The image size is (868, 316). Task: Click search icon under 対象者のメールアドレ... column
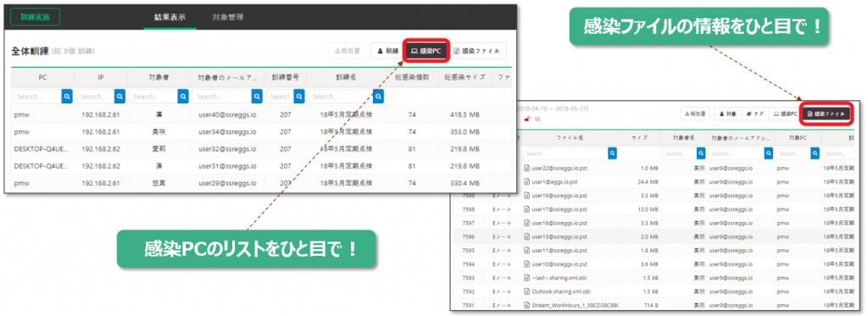pos(768,153)
